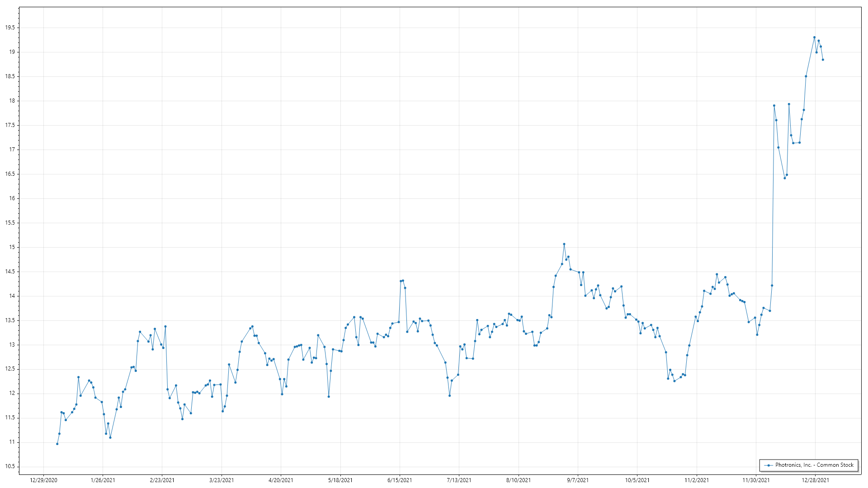Click the 12/28/2021 x-axis date label
The height and width of the screenshot is (488, 868).
point(815,480)
